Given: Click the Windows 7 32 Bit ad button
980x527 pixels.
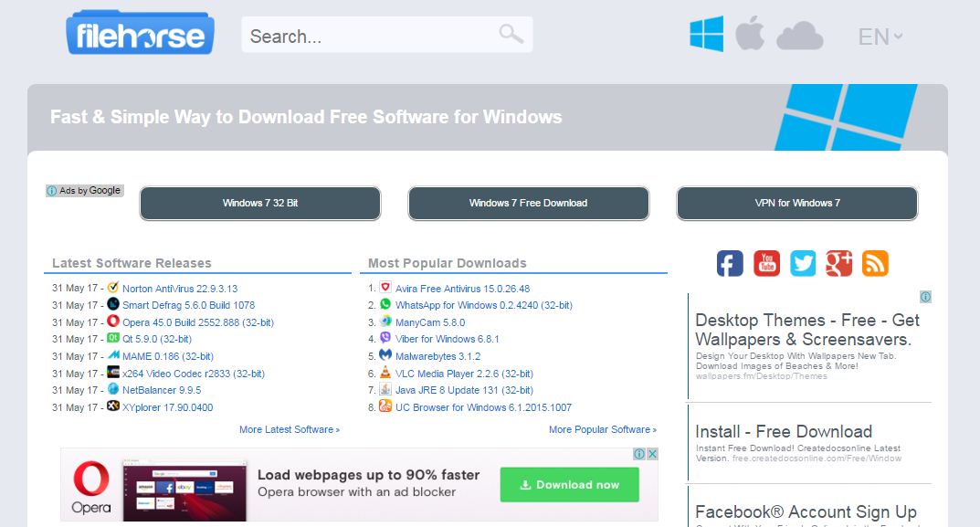Looking at the screenshot, I should pyautogui.click(x=260, y=203).
